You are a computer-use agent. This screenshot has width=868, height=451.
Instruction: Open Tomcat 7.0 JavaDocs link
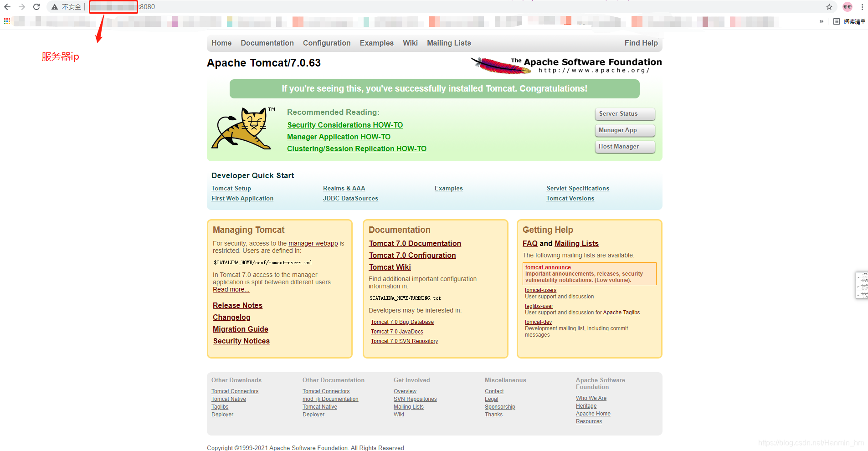397,332
